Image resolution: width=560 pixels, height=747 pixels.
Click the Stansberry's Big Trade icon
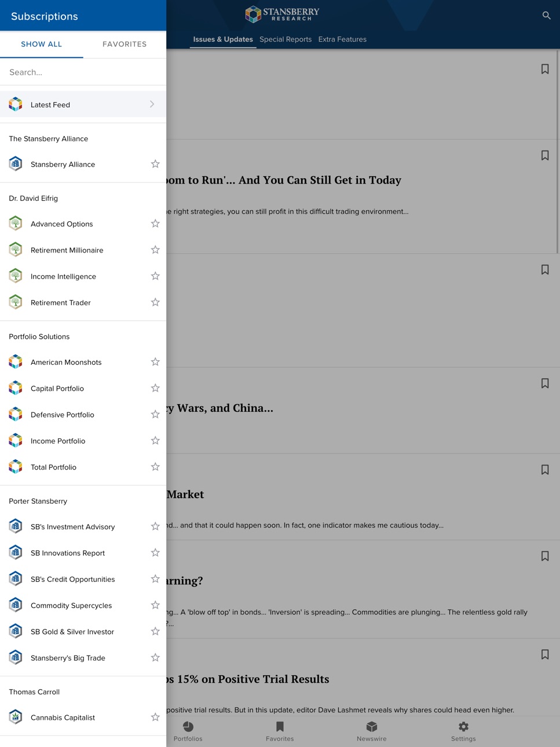point(16,657)
